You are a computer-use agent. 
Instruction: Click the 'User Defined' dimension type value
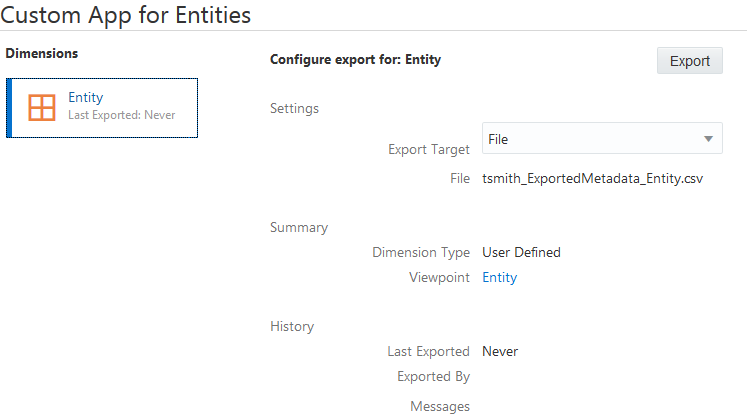coord(521,252)
